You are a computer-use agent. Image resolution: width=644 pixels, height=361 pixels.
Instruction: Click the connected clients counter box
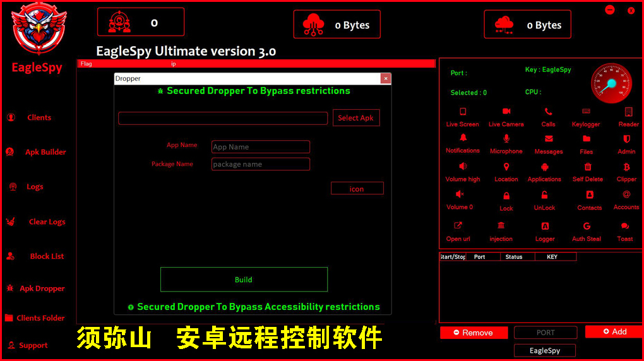(141, 21)
